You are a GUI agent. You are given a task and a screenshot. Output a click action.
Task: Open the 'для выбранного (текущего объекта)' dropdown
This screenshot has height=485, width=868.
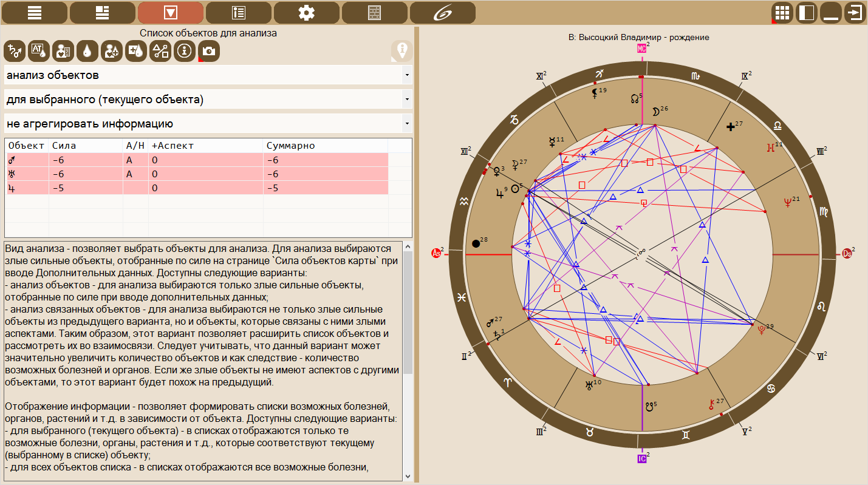tap(208, 100)
